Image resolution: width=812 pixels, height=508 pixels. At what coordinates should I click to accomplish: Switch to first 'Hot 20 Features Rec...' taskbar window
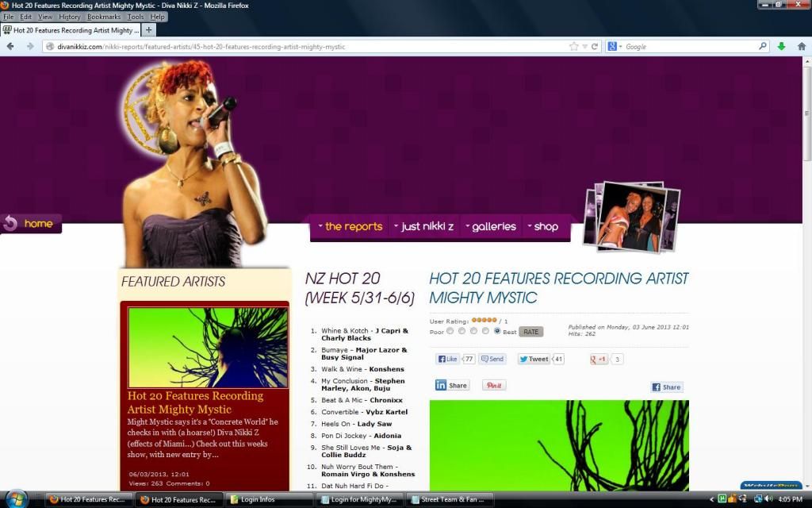(x=88, y=500)
